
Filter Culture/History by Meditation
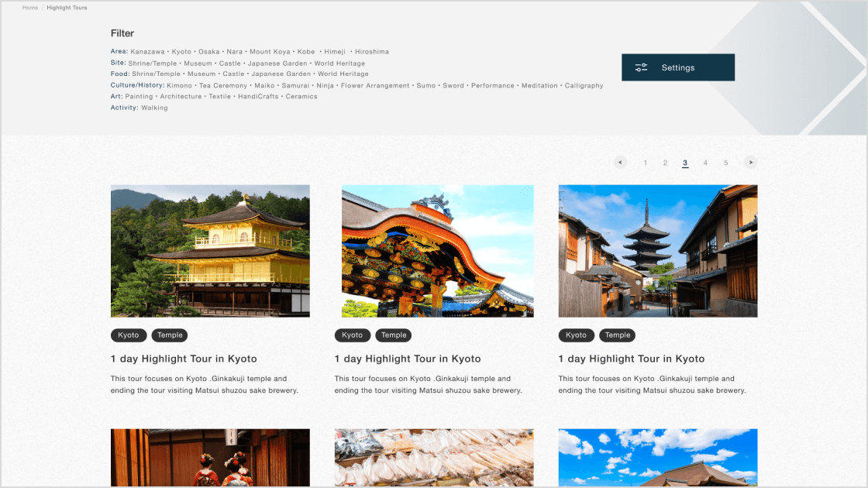(x=539, y=85)
